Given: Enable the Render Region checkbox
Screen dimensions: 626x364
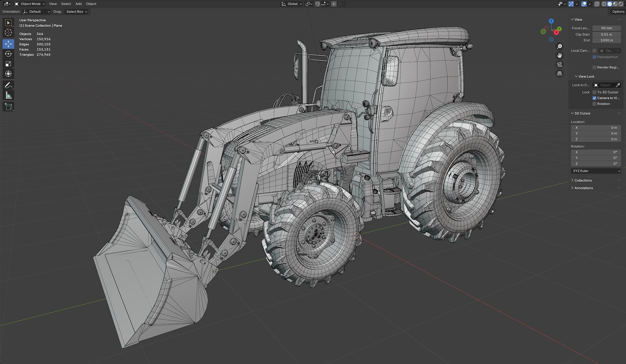Looking at the screenshot, I should (x=594, y=67).
